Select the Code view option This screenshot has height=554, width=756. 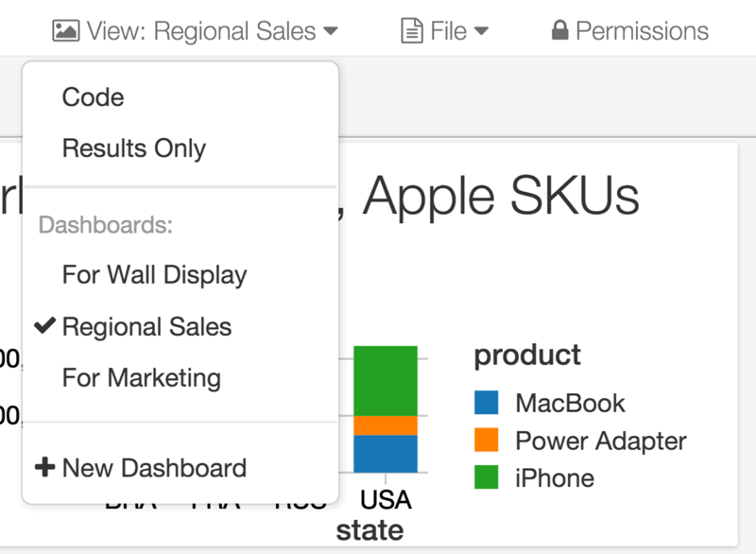pyautogui.click(x=93, y=97)
